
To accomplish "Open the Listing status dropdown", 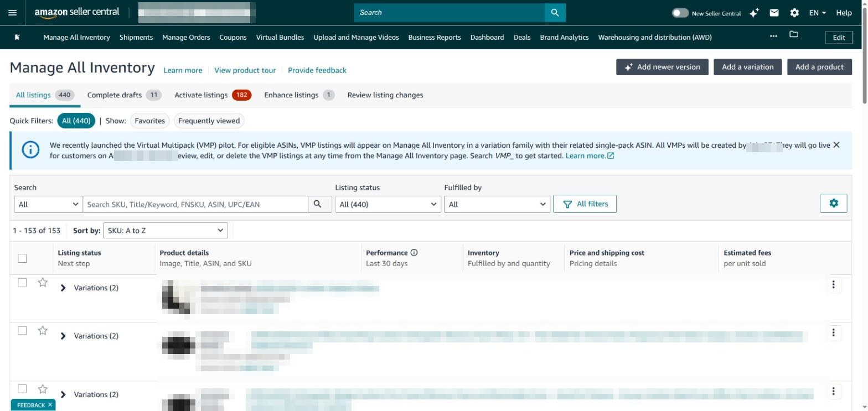I will pyautogui.click(x=388, y=204).
